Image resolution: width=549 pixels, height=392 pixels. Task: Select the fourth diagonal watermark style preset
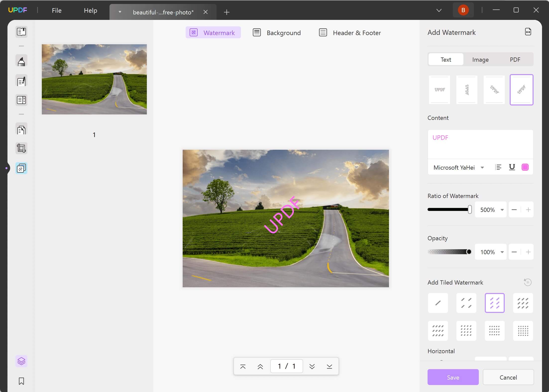(x=522, y=90)
